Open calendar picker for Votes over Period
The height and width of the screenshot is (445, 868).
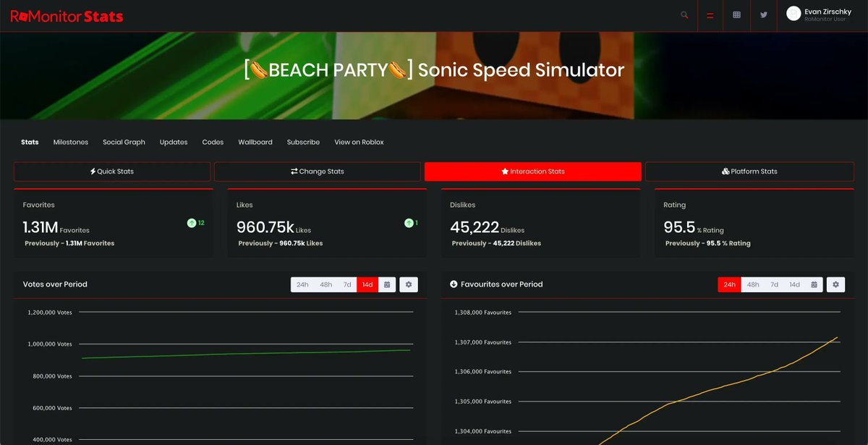point(387,284)
